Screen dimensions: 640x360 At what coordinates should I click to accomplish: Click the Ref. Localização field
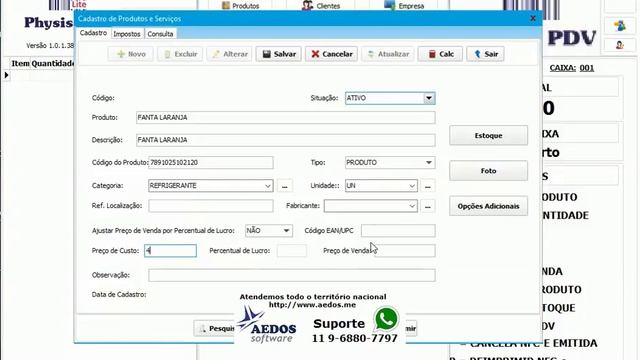(211, 206)
